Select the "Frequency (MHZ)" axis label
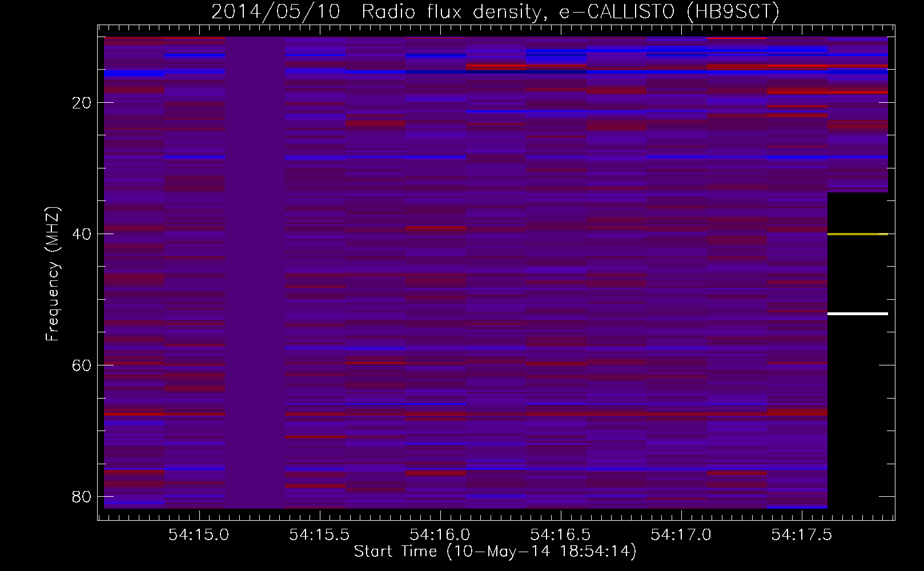 tap(52, 274)
